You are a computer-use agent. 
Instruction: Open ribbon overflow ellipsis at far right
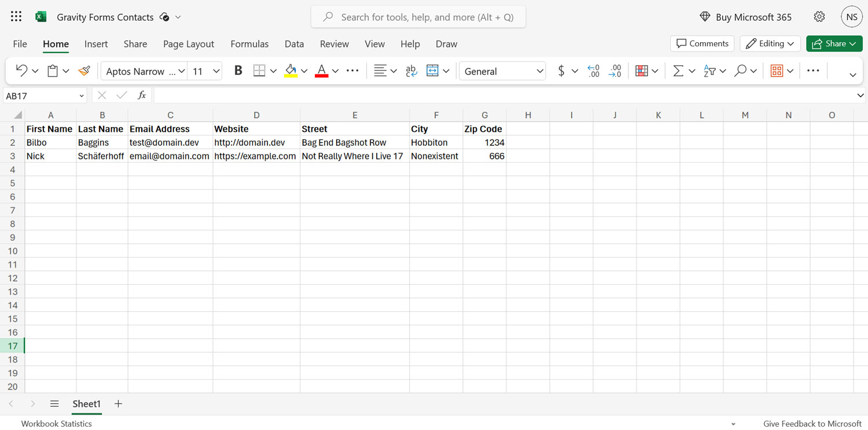coord(813,71)
